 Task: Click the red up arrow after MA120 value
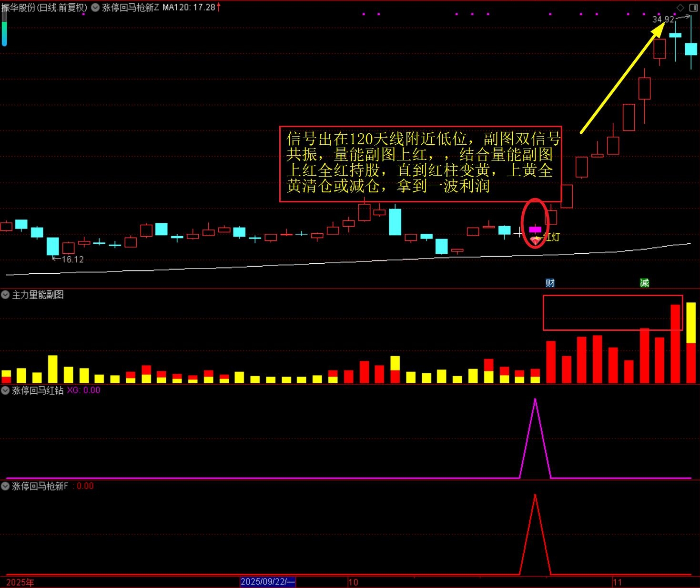point(219,7)
